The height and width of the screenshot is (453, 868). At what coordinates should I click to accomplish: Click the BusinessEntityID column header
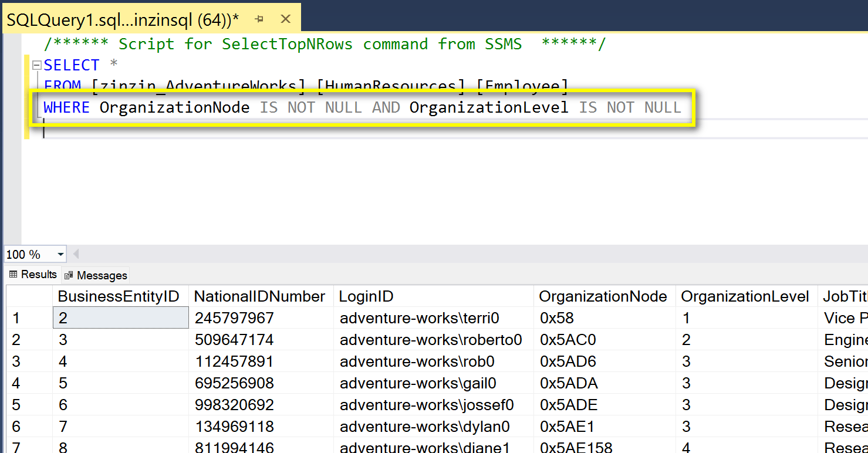120,296
